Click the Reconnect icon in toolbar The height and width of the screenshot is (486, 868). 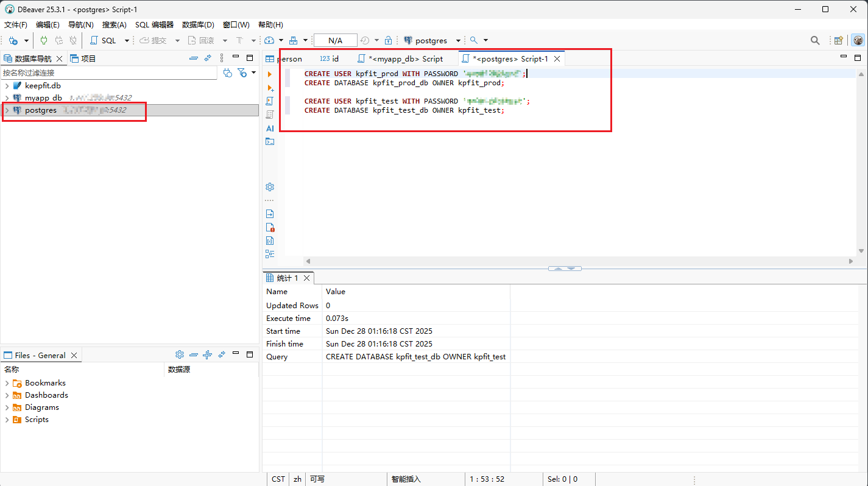click(58, 40)
